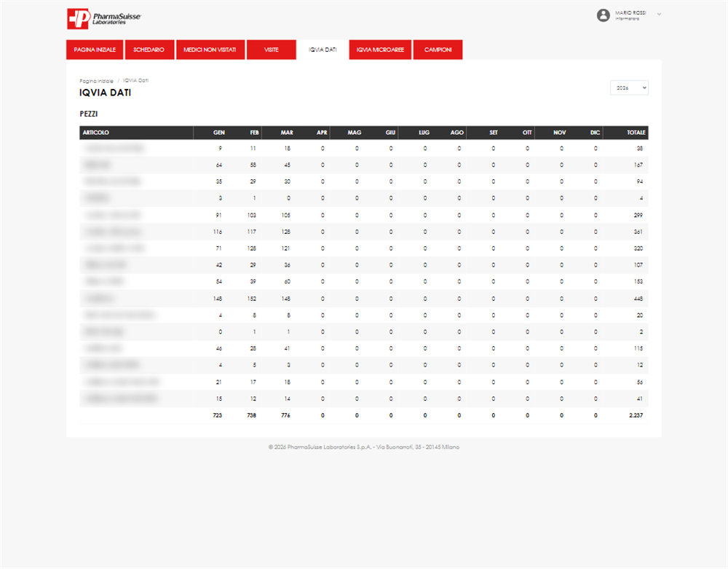Select the IQVIA DATI tab
The width and height of the screenshot is (728, 569).
pos(323,50)
